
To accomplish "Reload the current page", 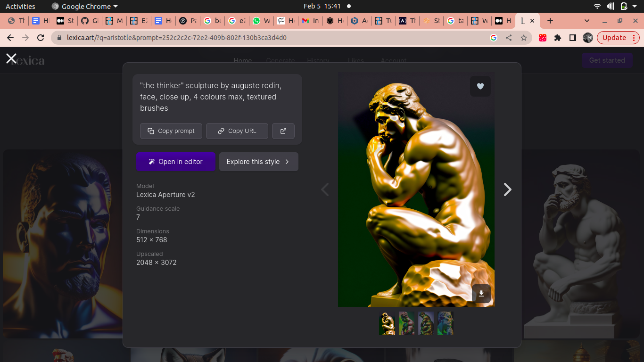I will click(41, 38).
